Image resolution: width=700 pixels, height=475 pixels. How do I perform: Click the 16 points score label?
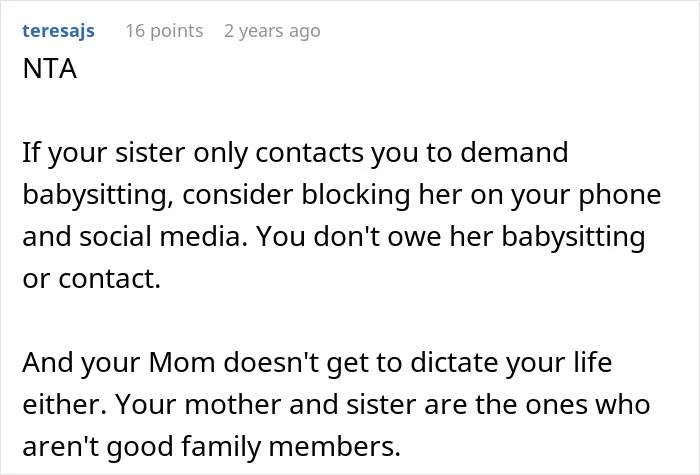164,31
